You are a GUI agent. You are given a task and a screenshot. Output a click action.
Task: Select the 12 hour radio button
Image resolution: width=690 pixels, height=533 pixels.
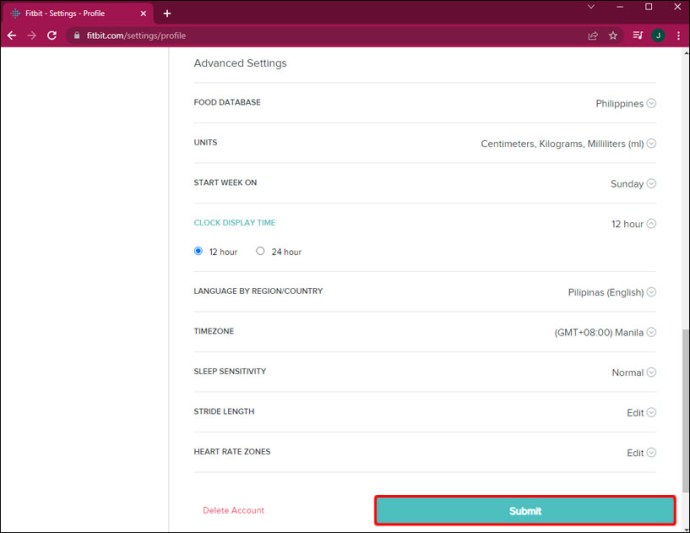tap(198, 251)
